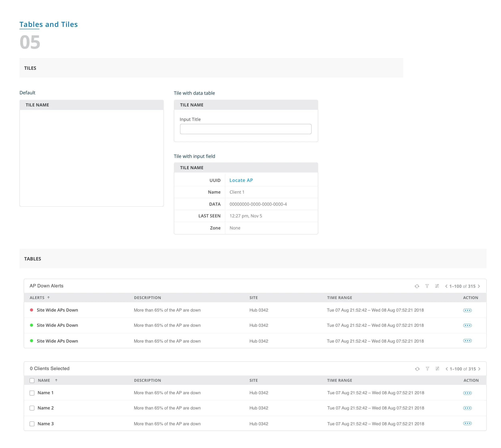Open column settings for AP Down Alerts
This screenshot has height=448, width=501.
tap(437, 286)
